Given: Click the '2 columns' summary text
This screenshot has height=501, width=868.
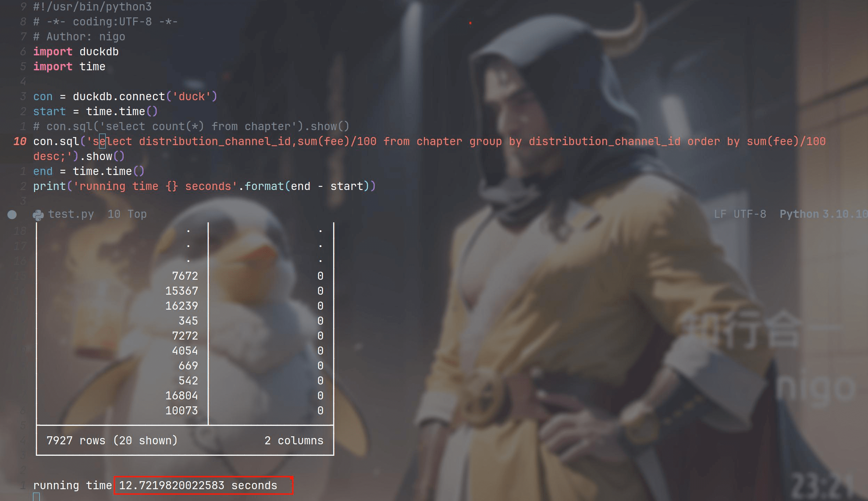Looking at the screenshot, I should 294,440.
